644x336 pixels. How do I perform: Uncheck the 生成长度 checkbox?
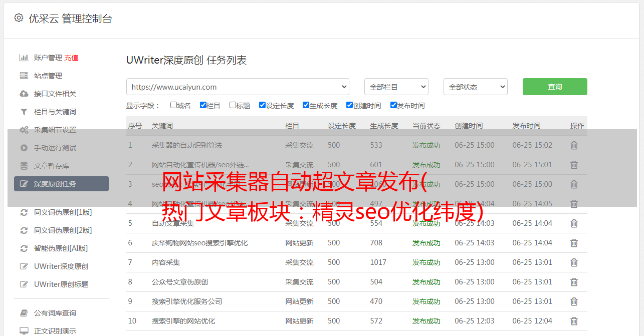tap(306, 105)
